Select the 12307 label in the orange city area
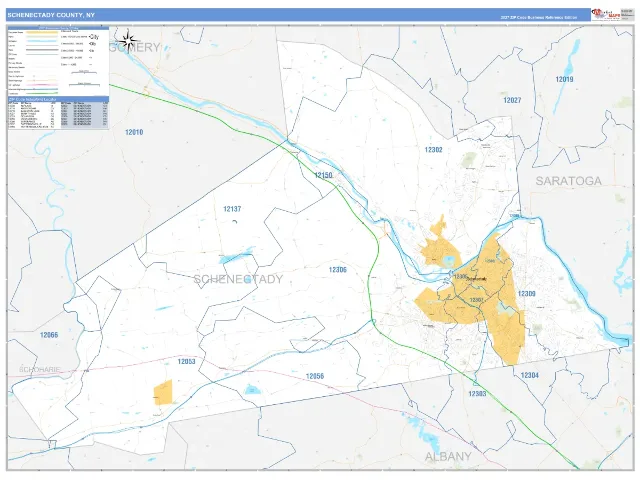 point(476,300)
